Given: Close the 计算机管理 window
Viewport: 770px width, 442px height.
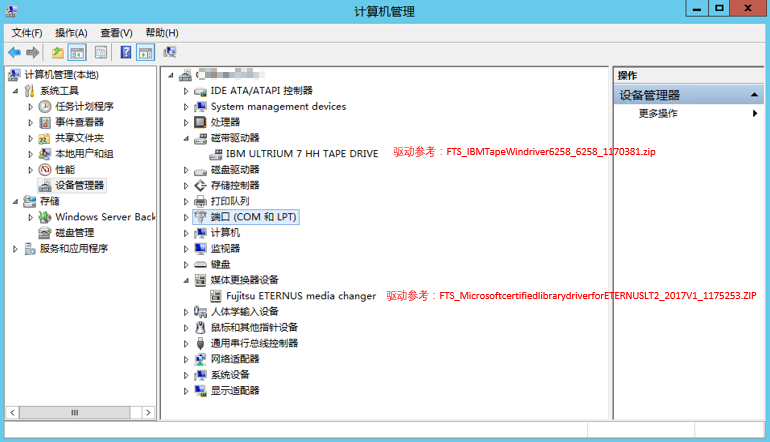Looking at the screenshot, I should 748,8.
